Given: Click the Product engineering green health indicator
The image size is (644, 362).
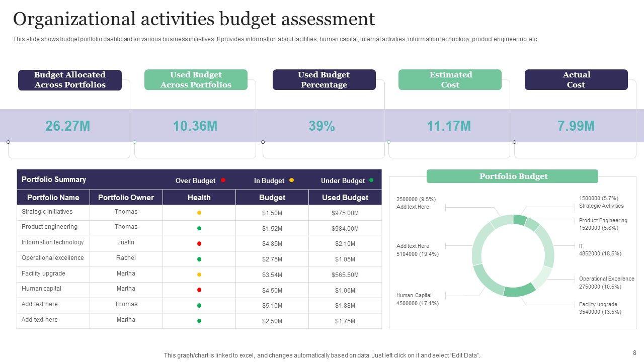Looking at the screenshot, I should 199,228.
